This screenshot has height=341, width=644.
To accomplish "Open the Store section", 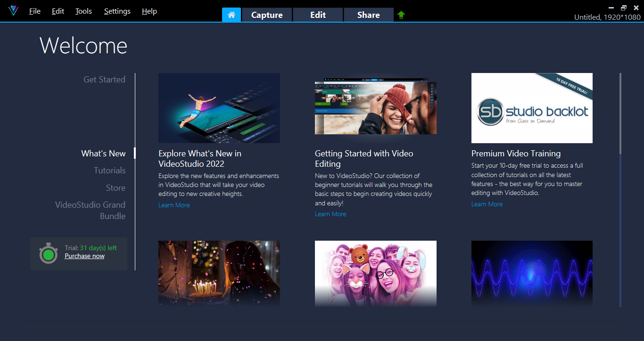I will (116, 188).
